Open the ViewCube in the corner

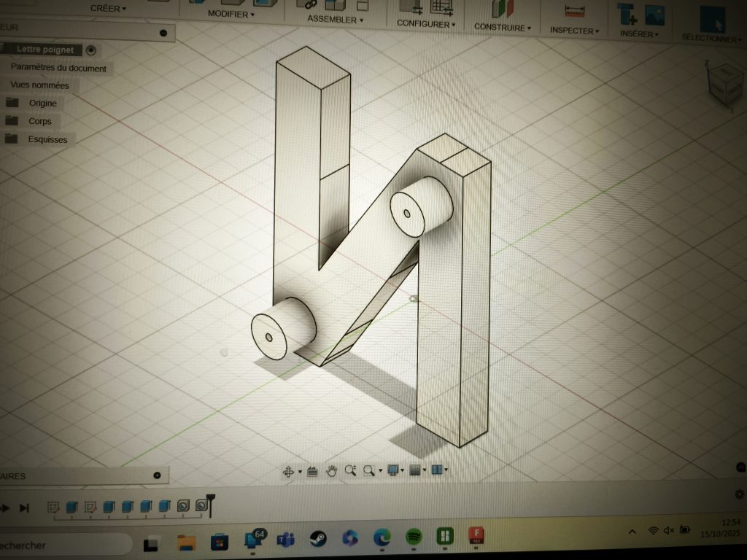pos(726,85)
